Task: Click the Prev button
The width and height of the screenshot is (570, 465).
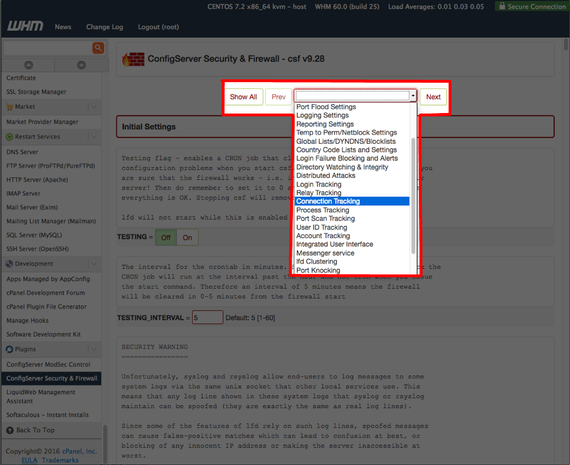Action: (278, 97)
